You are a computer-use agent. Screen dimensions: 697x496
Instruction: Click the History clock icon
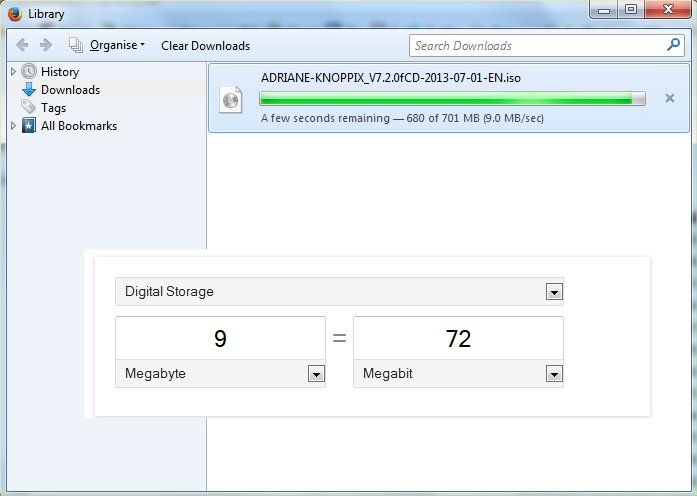tap(29, 71)
